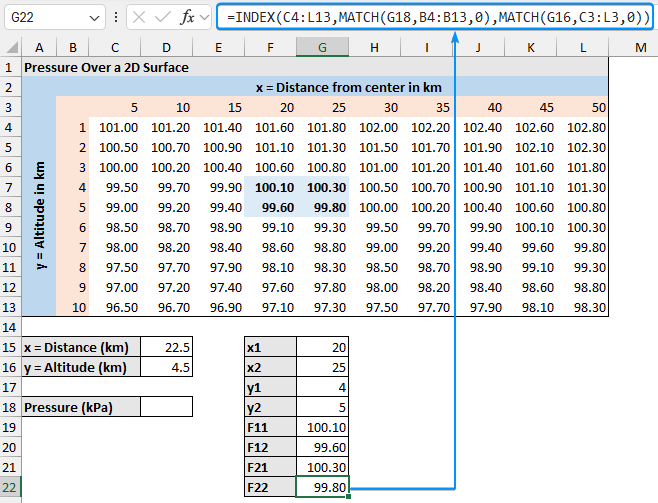
Task: Click title cell 'Pressure Over a 2D Surface'
Action: (106, 67)
